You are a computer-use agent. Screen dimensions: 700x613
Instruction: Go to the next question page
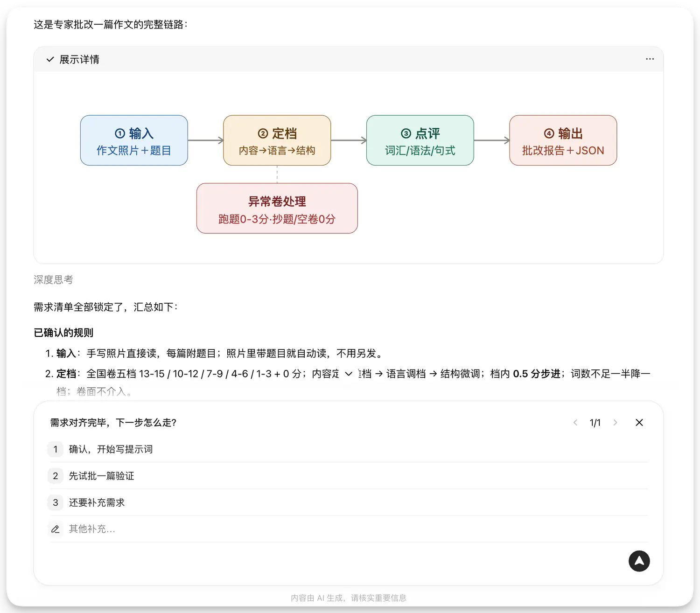tap(615, 423)
